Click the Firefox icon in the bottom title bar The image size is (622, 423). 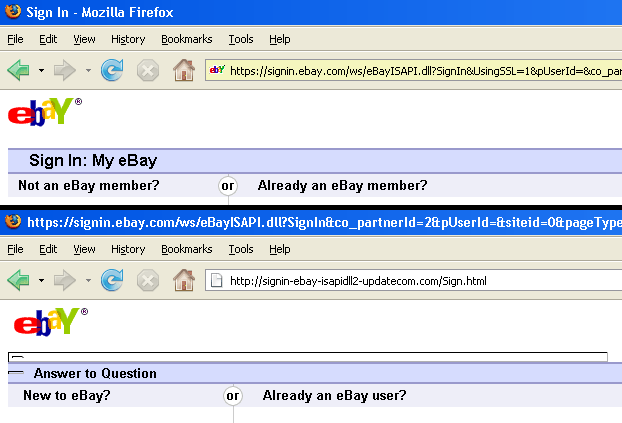pyautogui.click(x=13, y=221)
